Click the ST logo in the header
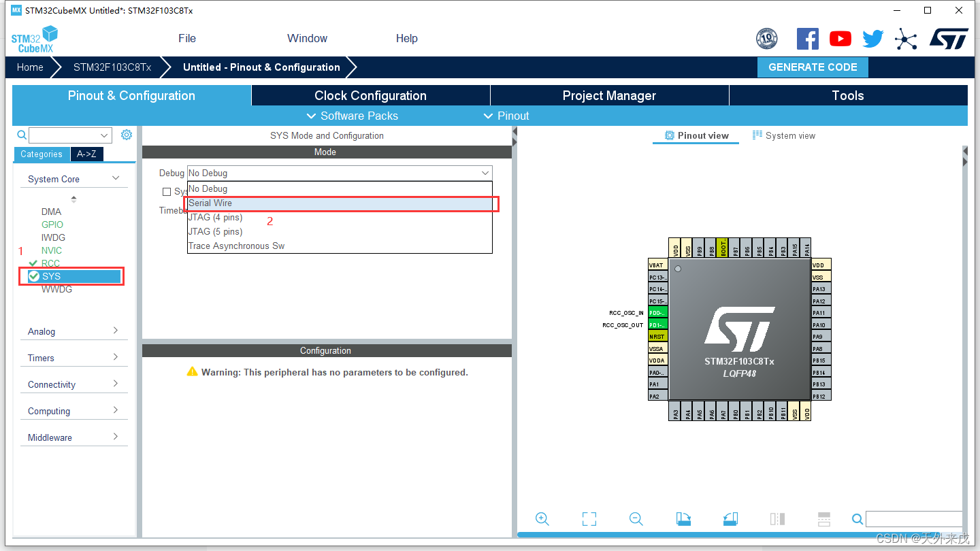 click(x=949, y=39)
